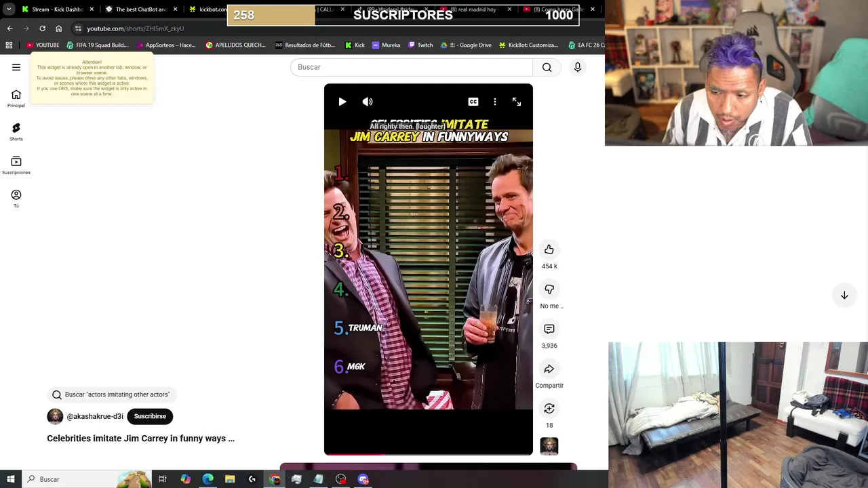Click the video progress bar
This screenshot has height=488, width=868.
[429, 453]
